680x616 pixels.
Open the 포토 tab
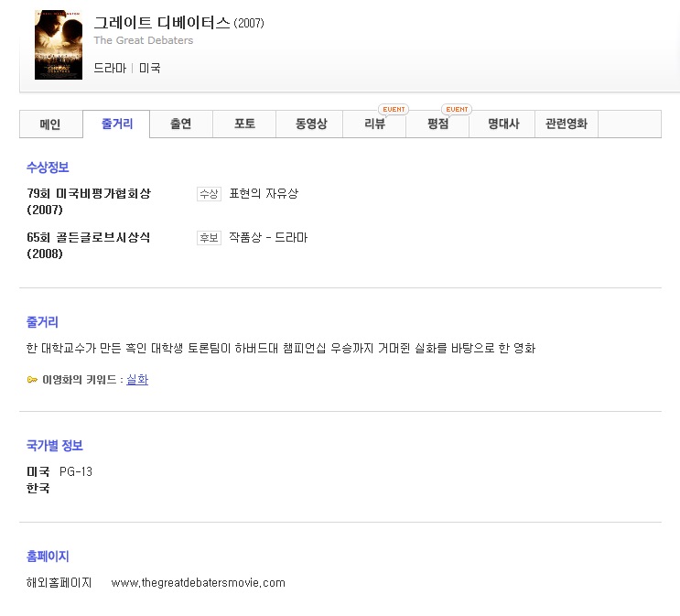pyautogui.click(x=244, y=124)
